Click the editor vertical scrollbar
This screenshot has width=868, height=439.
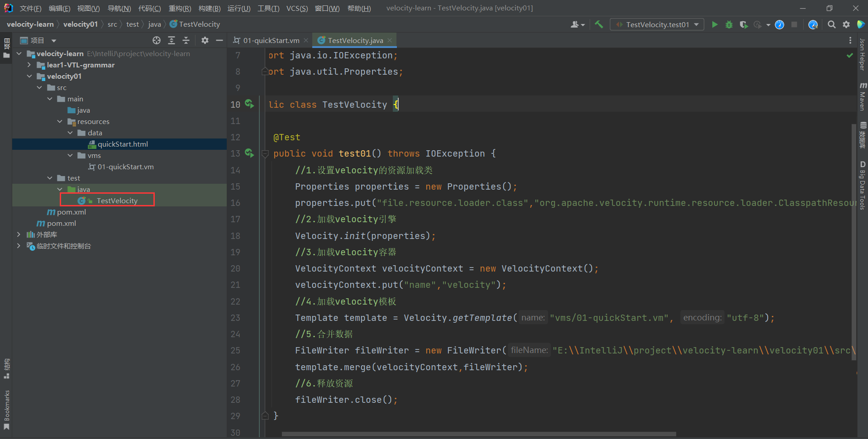click(x=854, y=242)
